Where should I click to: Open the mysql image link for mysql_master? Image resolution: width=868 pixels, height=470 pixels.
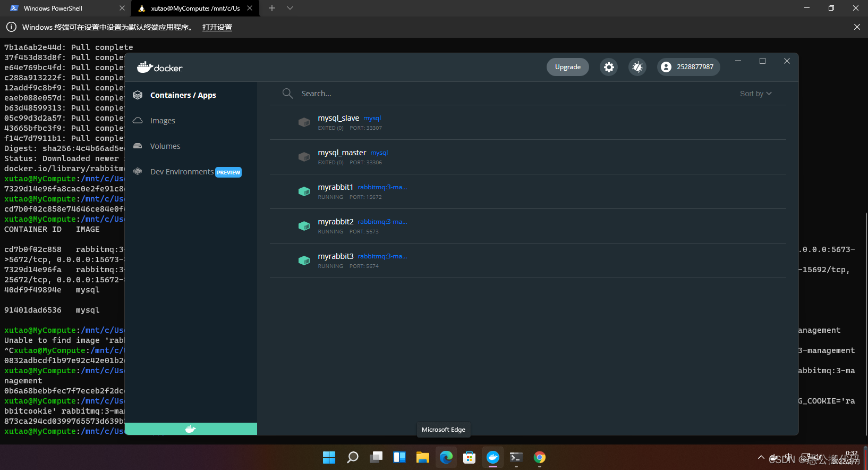tap(379, 153)
